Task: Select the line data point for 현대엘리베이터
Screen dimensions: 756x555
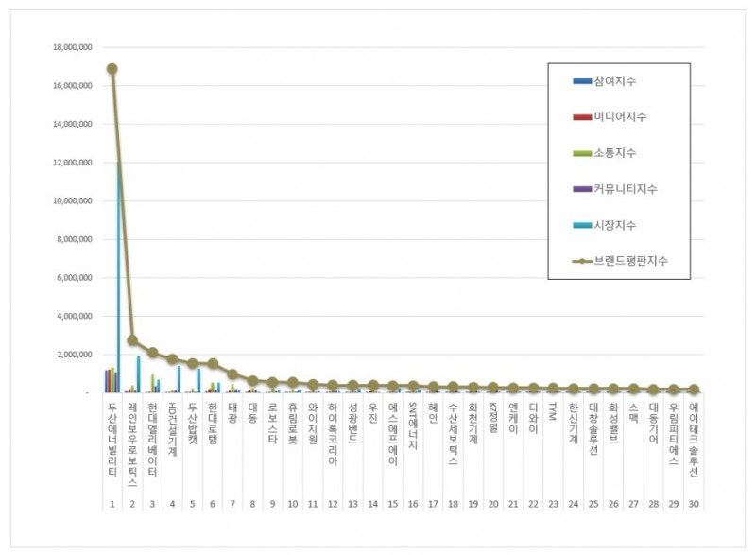Action: [x=152, y=353]
